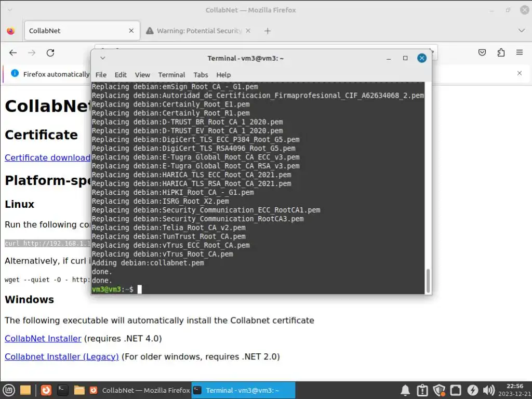Open the notifications bell in system tray
This screenshot has width=532, height=399.
click(x=405, y=391)
